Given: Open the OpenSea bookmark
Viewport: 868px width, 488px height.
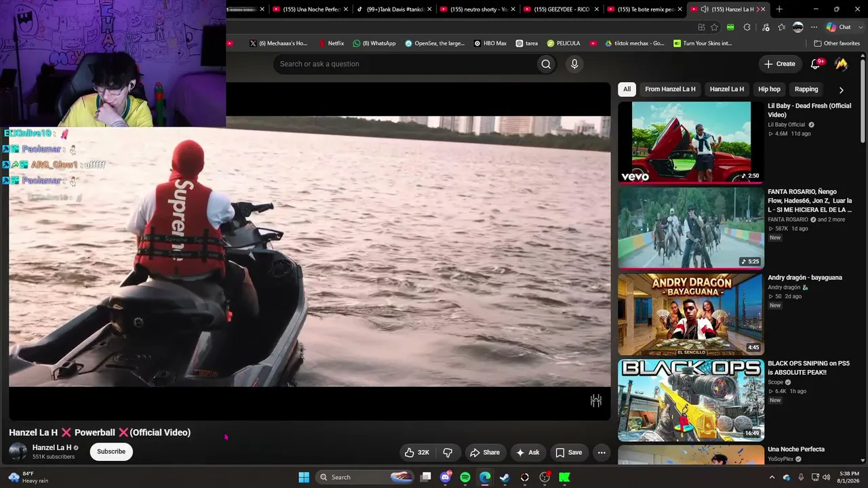Looking at the screenshot, I should click(x=435, y=43).
